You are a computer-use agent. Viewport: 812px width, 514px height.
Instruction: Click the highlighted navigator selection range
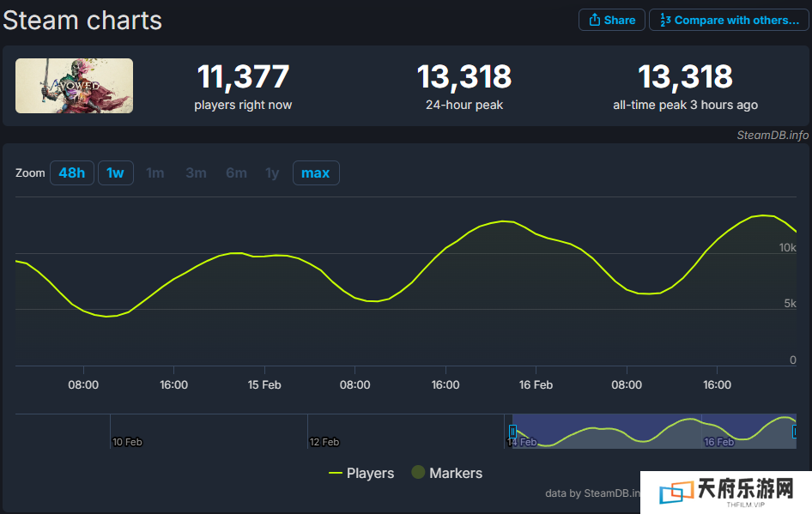click(x=654, y=431)
